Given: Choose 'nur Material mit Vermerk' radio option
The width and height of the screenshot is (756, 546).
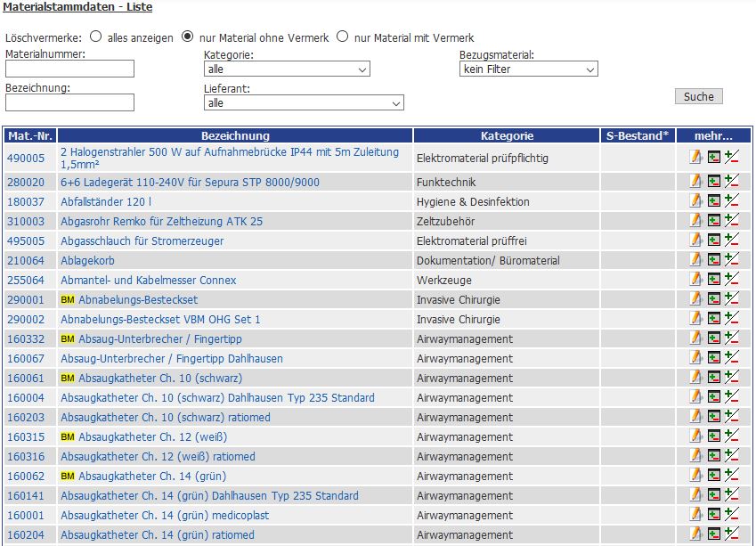Looking at the screenshot, I should pos(342,37).
